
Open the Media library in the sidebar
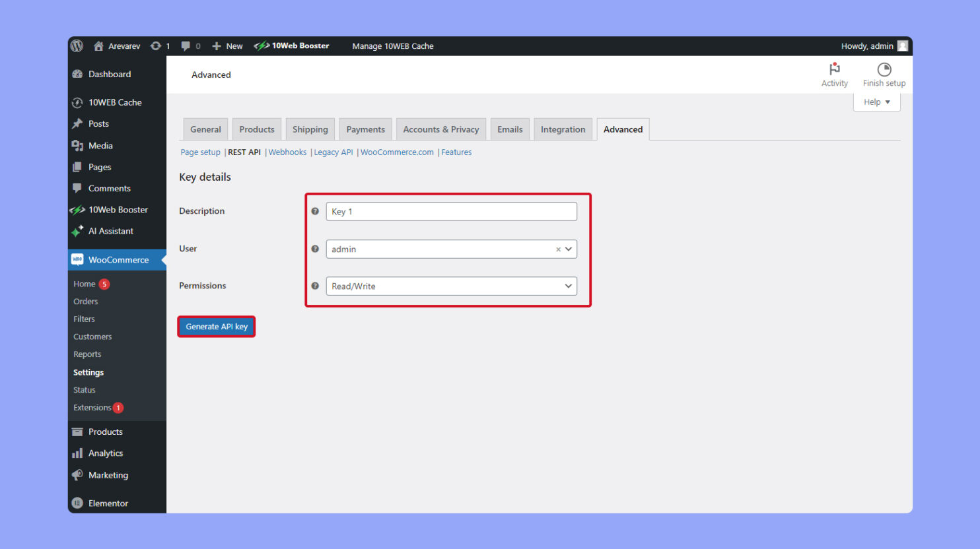pyautogui.click(x=100, y=145)
